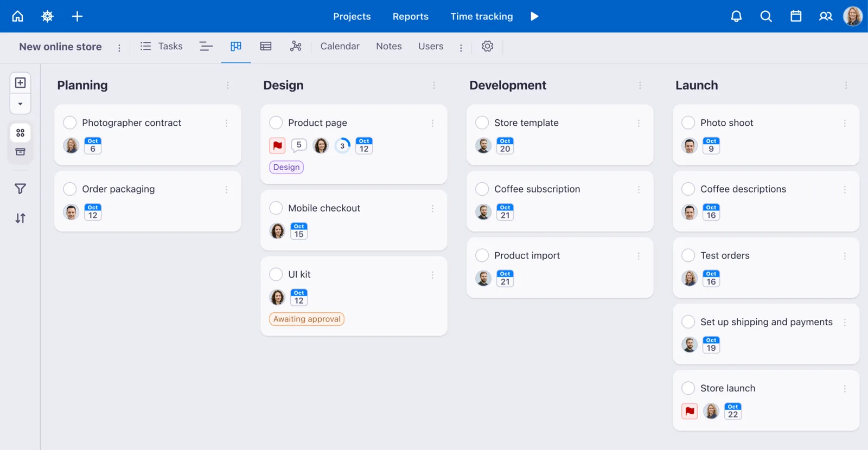The image size is (868, 450).
Task: Click the Awaiting approval tag
Action: (307, 319)
